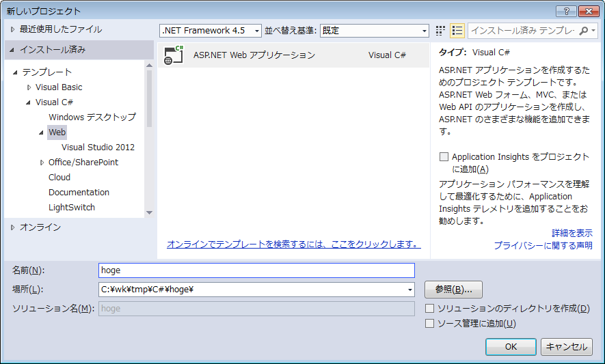Click the project name field containing hoge
Image resolution: width=605 pixels, height=364 pixels.
coord(256,270)
